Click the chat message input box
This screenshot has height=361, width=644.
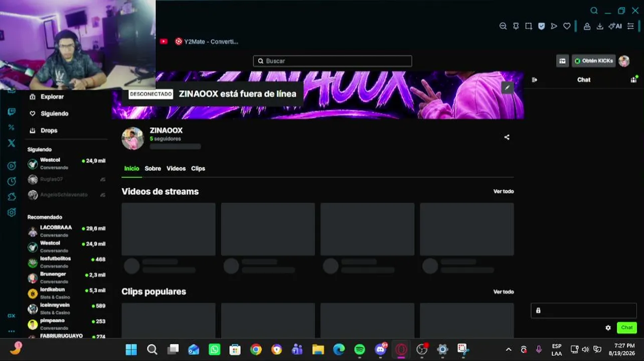pyautogui.click(x=584, y=310)
